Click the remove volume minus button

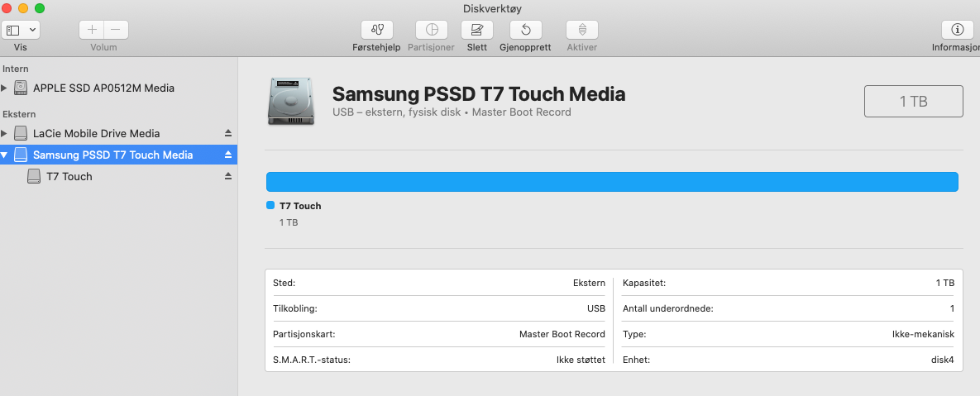116,30
